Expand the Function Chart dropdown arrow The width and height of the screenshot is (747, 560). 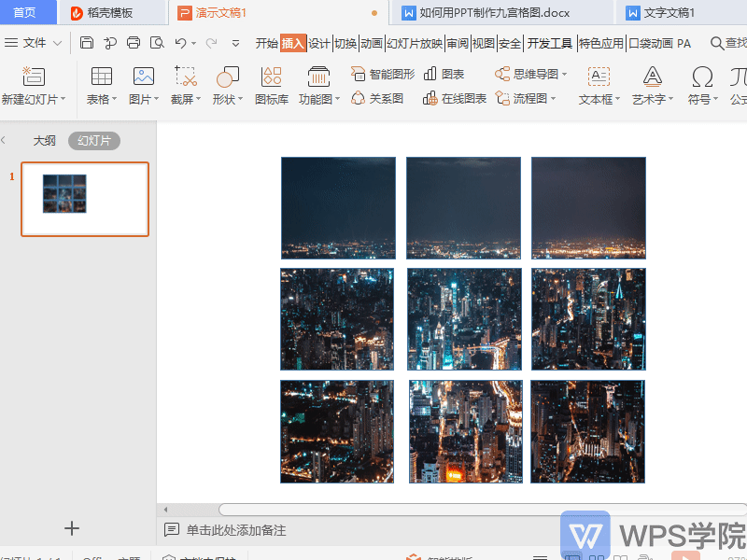(337, 99)
